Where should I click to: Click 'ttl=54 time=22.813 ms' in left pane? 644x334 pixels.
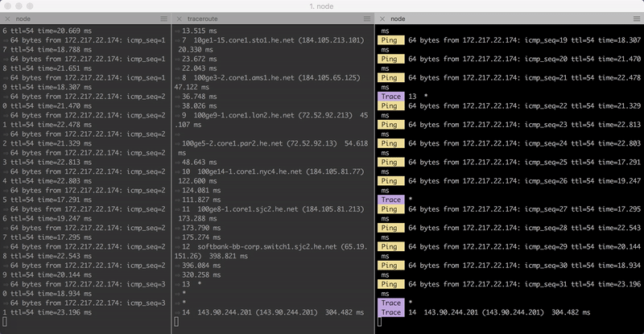pyautogui.click(x=51, y=163)
